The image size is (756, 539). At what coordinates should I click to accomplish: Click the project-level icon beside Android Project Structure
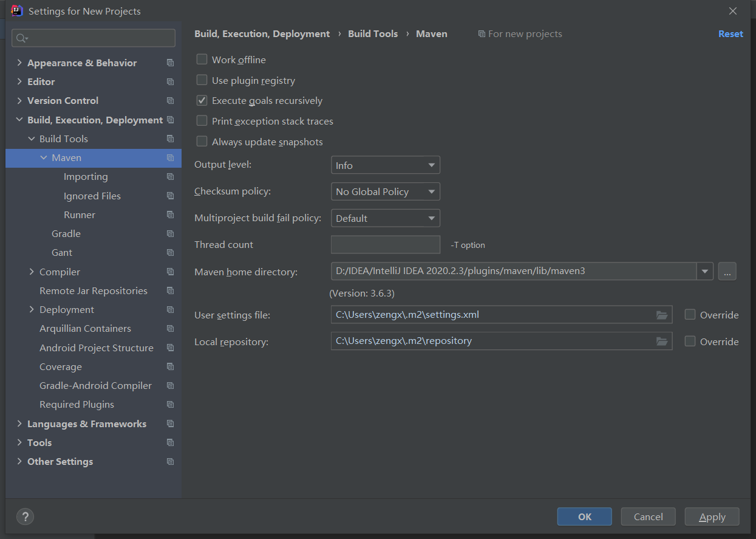click(x=170, y=348)
